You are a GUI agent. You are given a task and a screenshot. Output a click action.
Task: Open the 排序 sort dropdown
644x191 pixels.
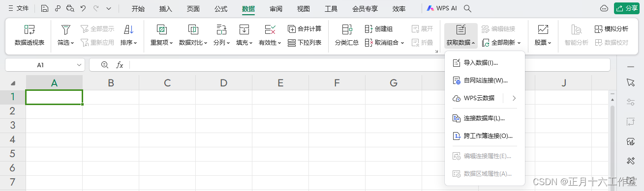[128, 35]
